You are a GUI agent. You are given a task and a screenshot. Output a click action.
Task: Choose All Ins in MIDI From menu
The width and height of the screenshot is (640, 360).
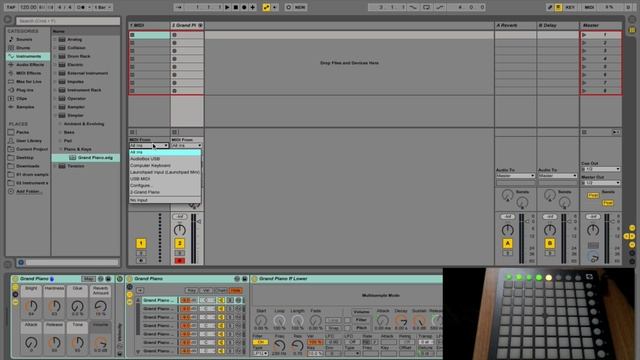pos(165,152)
